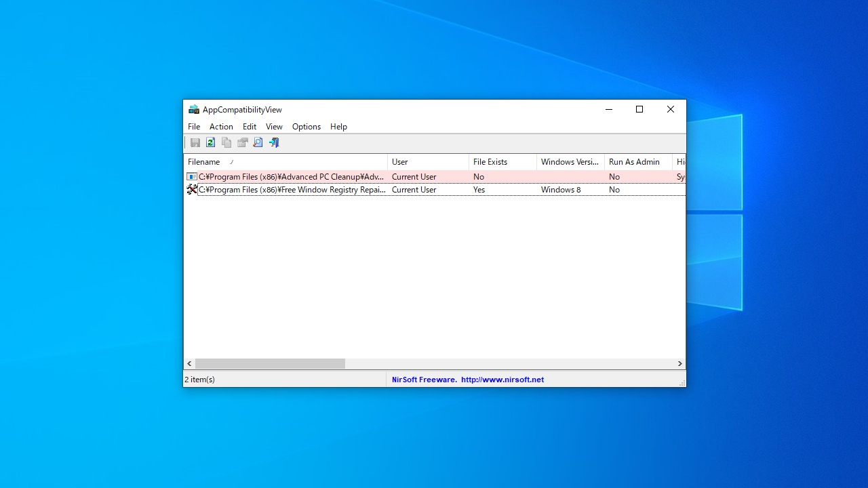
Task: Click the AppCompatibilityView title bar icon
Action: pyautogui.click(x=194, y=110)
